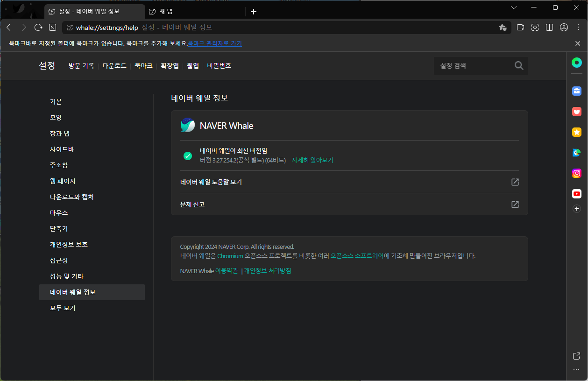Open the tab search chevron in title bar

(x=514, y=7)
